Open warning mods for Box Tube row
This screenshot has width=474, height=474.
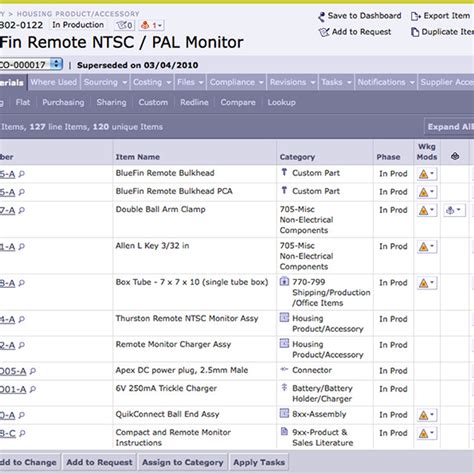click(427, 283)
